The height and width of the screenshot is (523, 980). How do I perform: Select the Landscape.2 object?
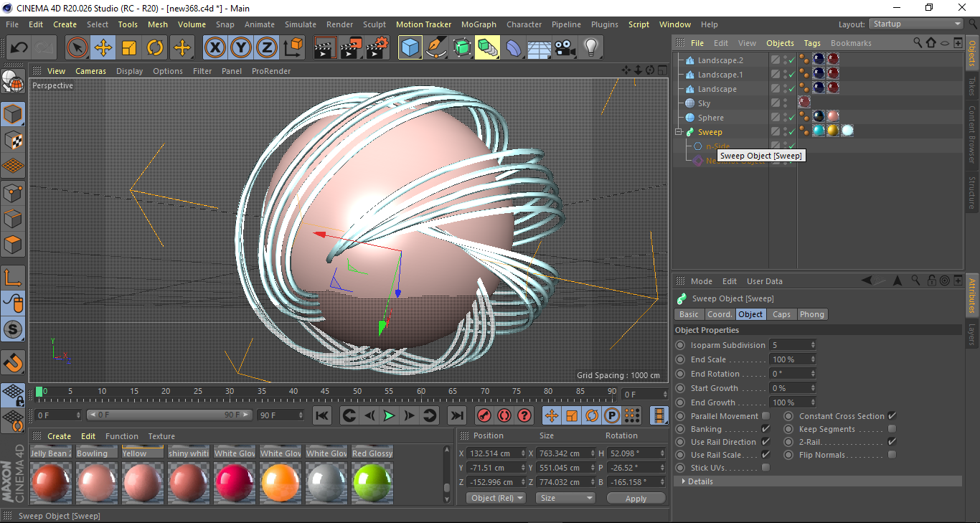[x=720, y=60]
